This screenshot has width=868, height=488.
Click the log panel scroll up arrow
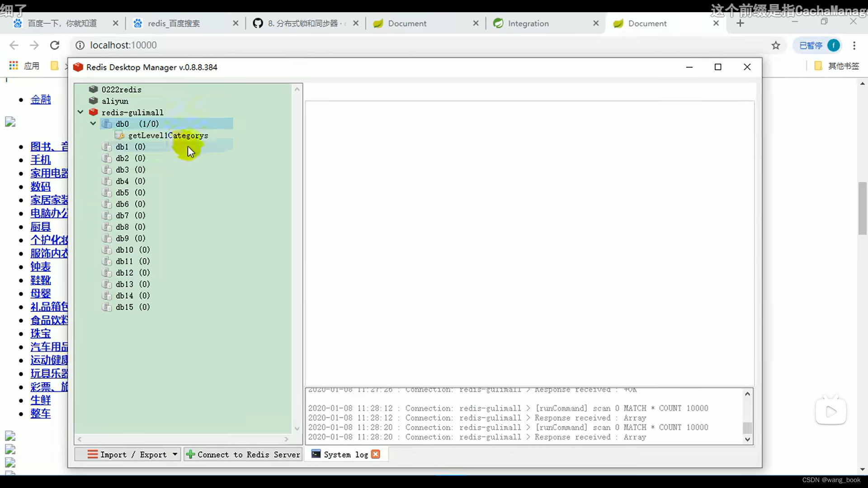pyautogui.click(x=747, y=394)
